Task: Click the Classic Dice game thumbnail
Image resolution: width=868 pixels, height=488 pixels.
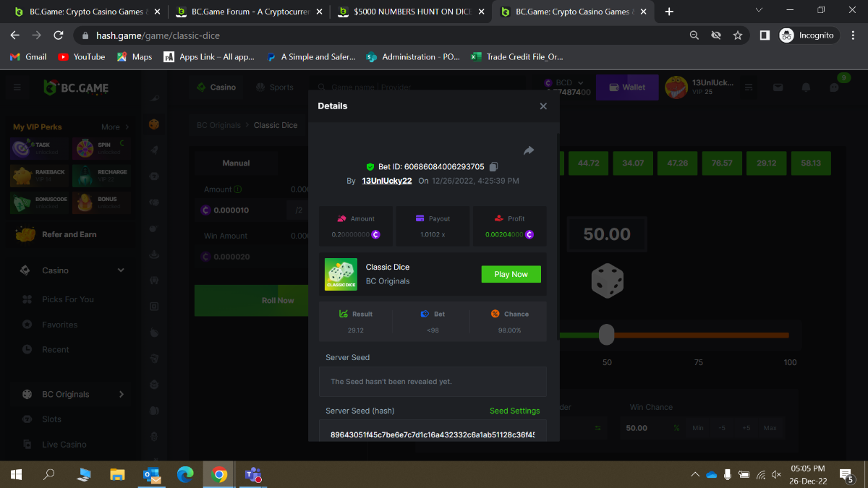Action: click(341, 274)
